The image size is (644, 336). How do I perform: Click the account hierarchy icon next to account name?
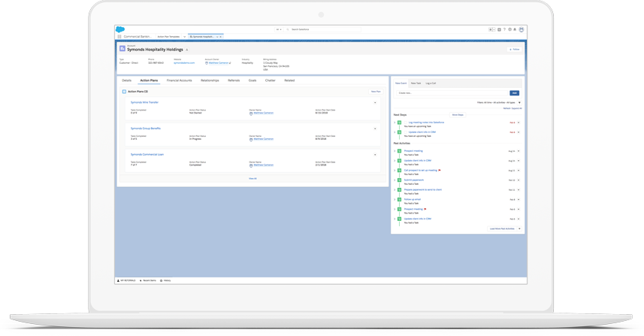pos(187,50)
